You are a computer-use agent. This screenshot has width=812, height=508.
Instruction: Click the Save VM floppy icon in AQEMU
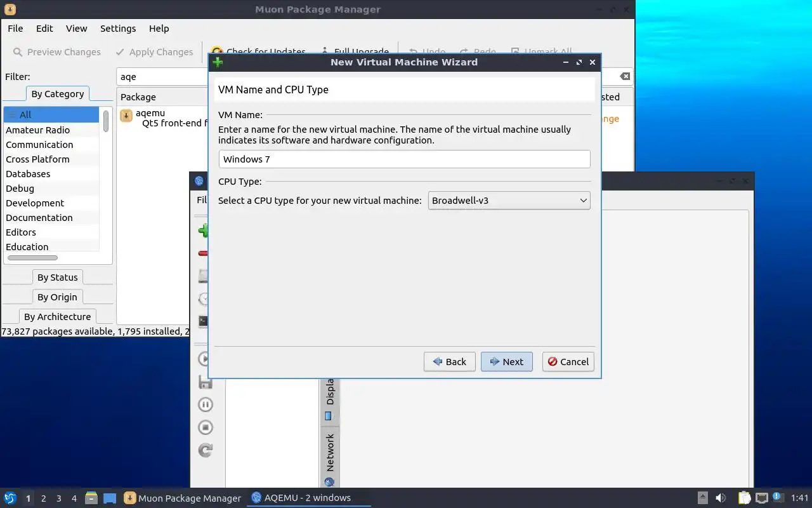point(205,382)
